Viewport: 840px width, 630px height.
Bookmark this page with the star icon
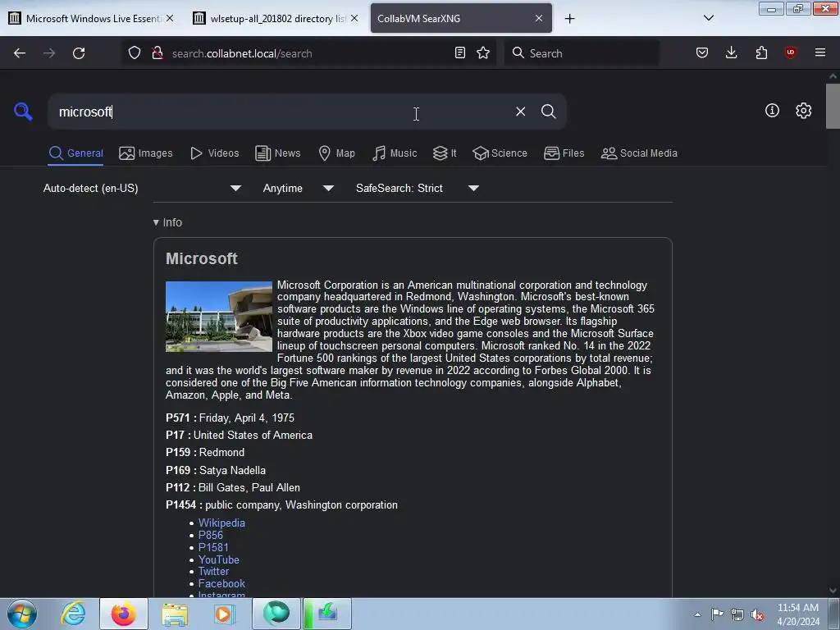point(483,52)
